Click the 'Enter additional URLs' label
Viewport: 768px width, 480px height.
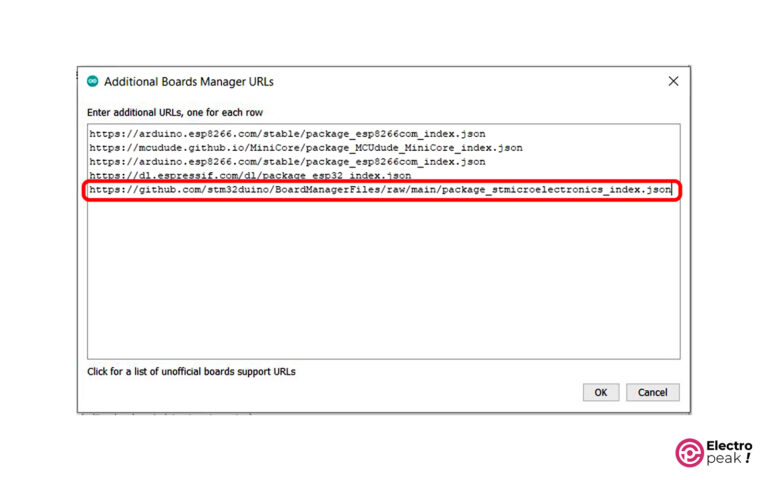(x=175, y=112)
